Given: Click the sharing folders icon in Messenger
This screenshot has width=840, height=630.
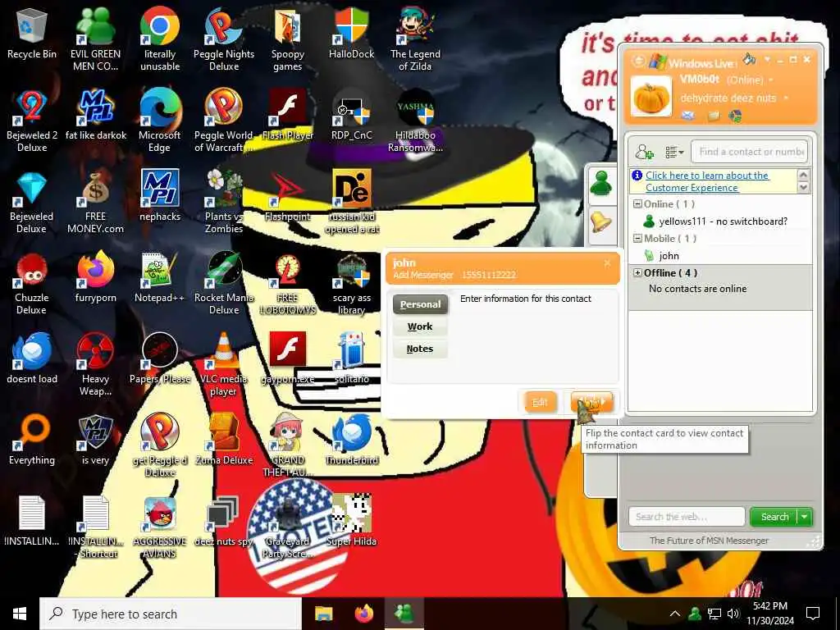Looking at the screenshot, I should pyautogui.click(x=713, y=115).
